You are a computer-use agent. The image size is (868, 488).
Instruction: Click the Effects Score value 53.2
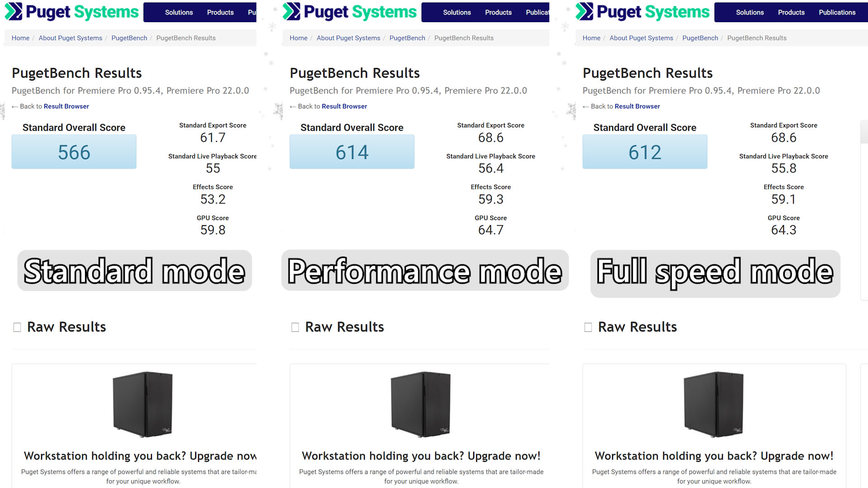pyautogui.click(x=213, y=199)
